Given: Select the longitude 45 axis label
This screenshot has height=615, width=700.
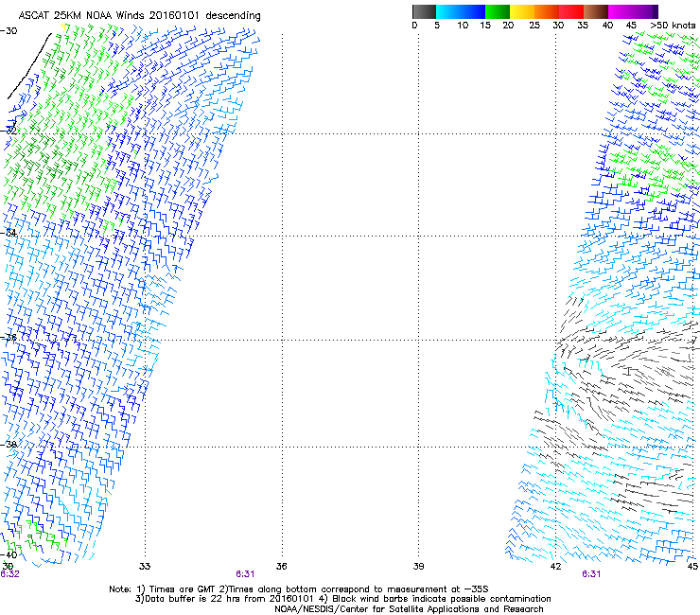Looking at the screenshot, I should click(x=692, y=566).
